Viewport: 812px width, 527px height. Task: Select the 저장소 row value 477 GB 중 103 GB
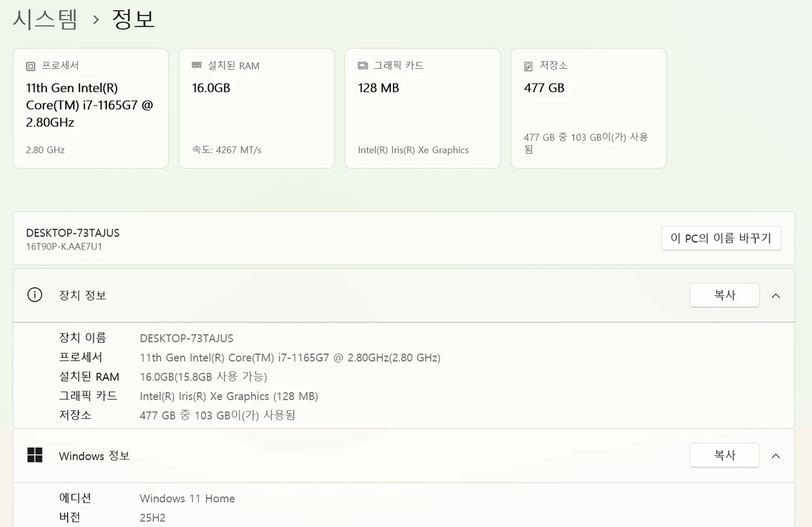coord(217,415)
